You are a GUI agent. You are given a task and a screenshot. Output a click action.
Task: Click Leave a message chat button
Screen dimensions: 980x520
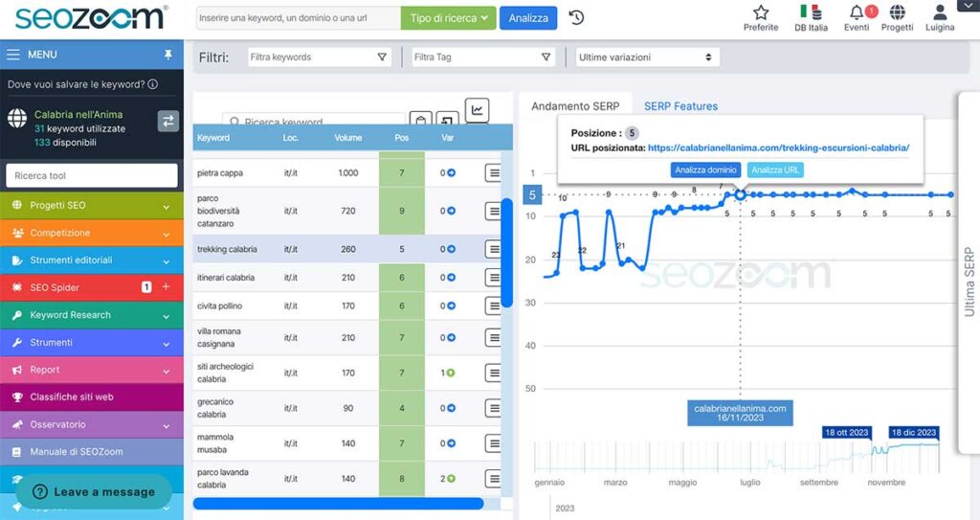(94, 492)
